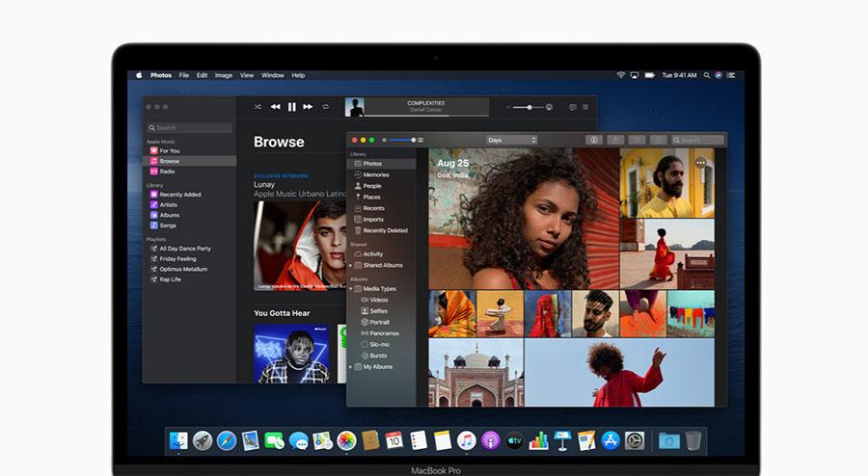Open Panoramas under Media Types
Image resolution: width=868 pixels, height=476 pixels.
pyautogui.click(x=381, y=333)
